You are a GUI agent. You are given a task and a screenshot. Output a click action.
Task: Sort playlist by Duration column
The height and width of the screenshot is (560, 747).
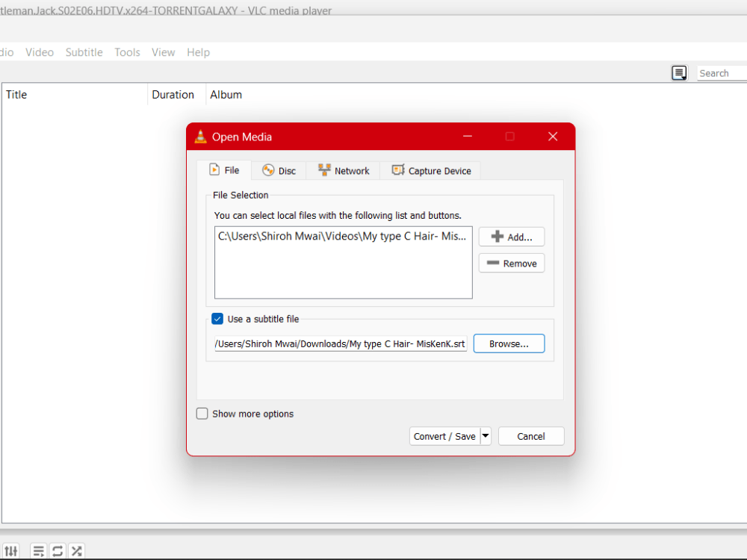click(176, 95)
